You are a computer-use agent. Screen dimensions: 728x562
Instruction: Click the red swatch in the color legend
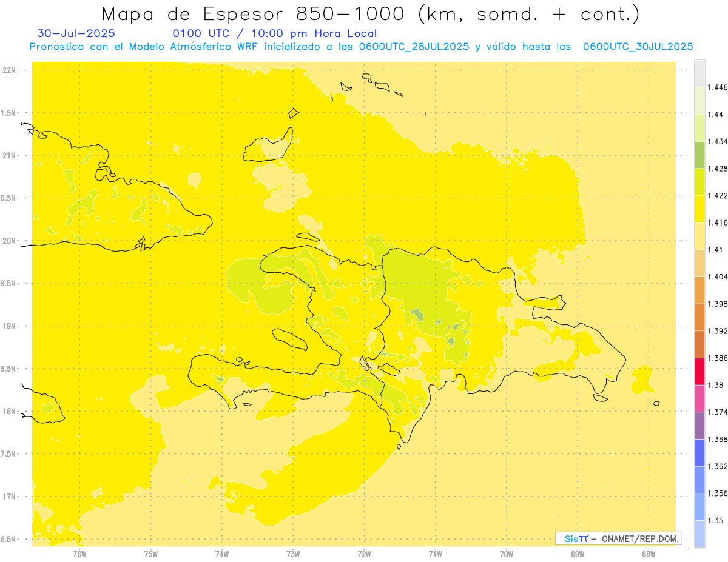coord(699,371)
